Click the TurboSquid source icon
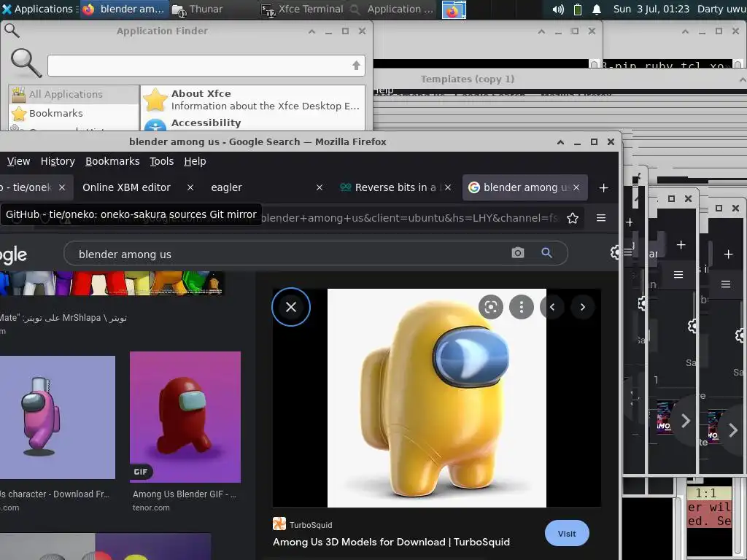 click(x=279, y=524)
